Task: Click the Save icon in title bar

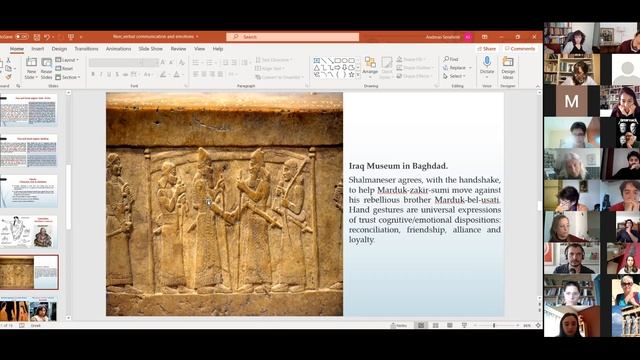Action: 37,37
